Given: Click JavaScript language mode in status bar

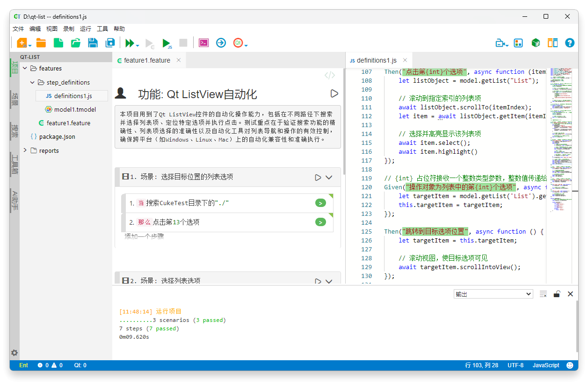Looking at the screenshot, I should (x=546, y=365).
